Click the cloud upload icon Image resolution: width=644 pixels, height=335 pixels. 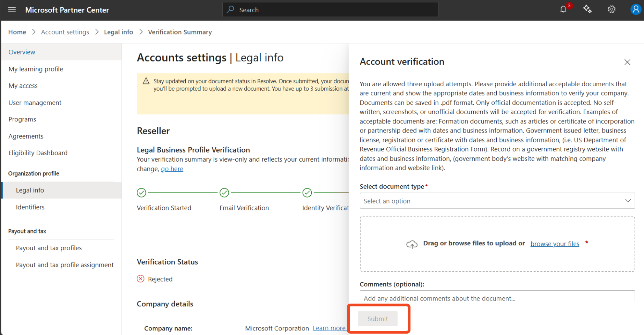pyautogui.click(x=412, y=244)
